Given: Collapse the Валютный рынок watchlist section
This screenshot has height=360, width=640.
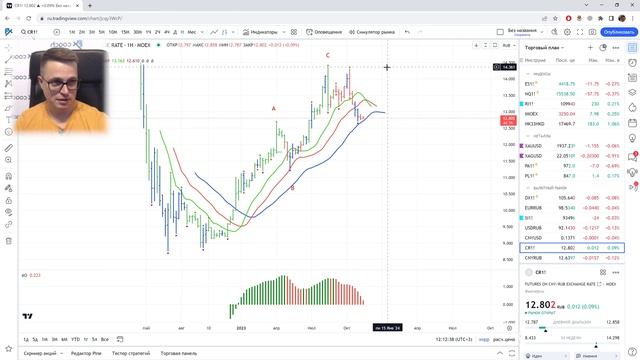Looking at the screenshot, I should click(528, 188).
